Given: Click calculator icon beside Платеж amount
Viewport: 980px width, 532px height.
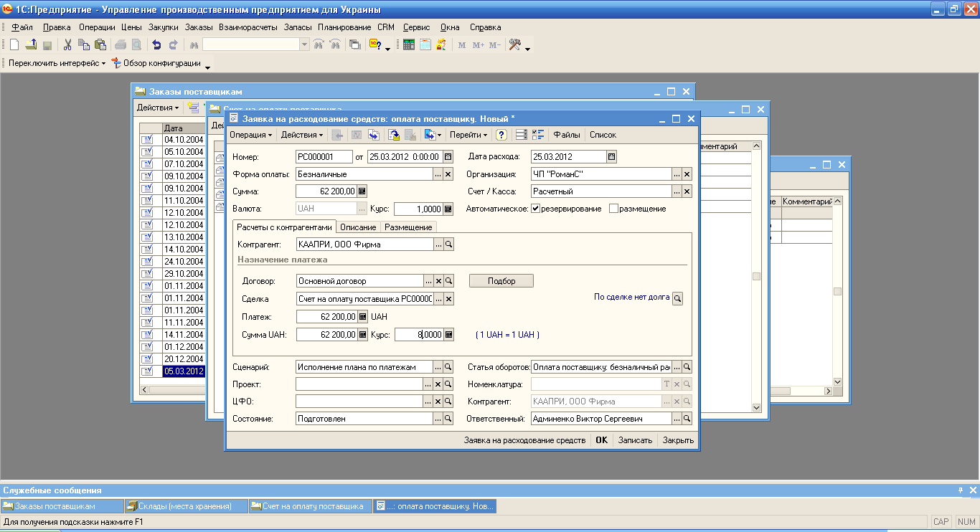Looking at the screenshot, I should 362,317.
